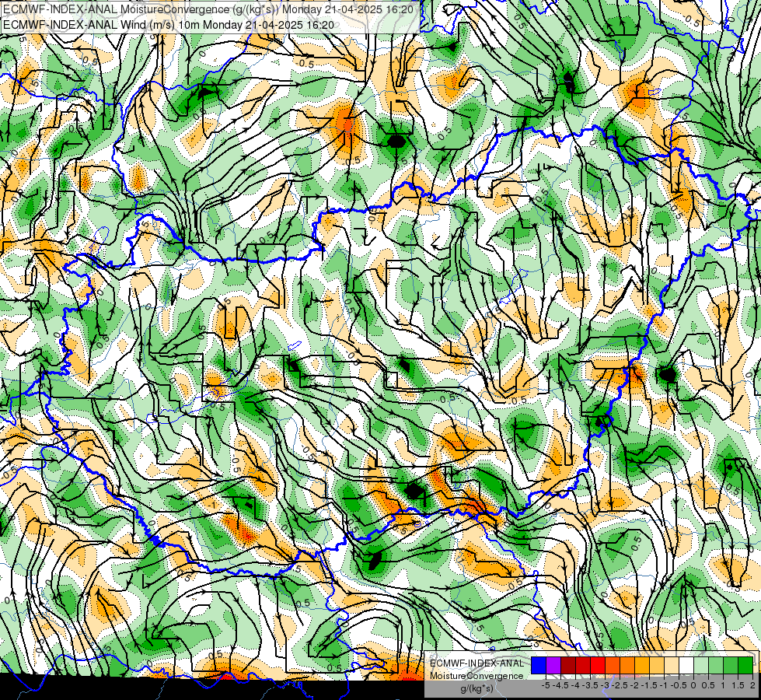The width and height of the screenshot is (761, 700).
Task: Click the legend tick value -1.5
Action: coord(649,685)
